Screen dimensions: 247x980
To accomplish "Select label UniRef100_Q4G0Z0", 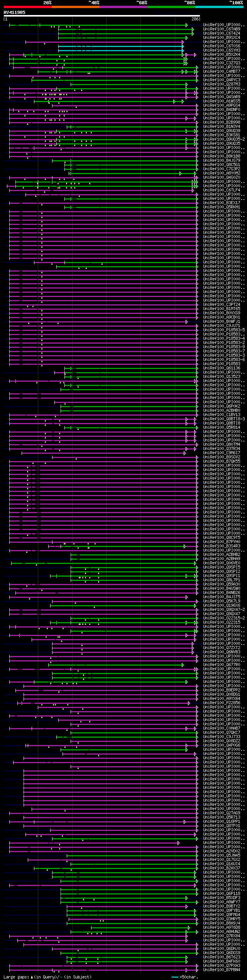I will 222,177.
